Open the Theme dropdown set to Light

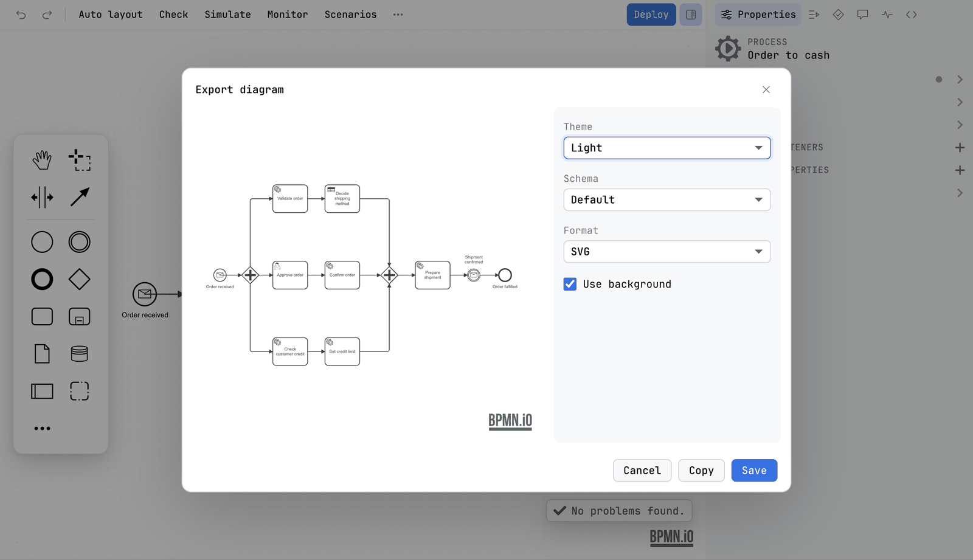[667, 148]
